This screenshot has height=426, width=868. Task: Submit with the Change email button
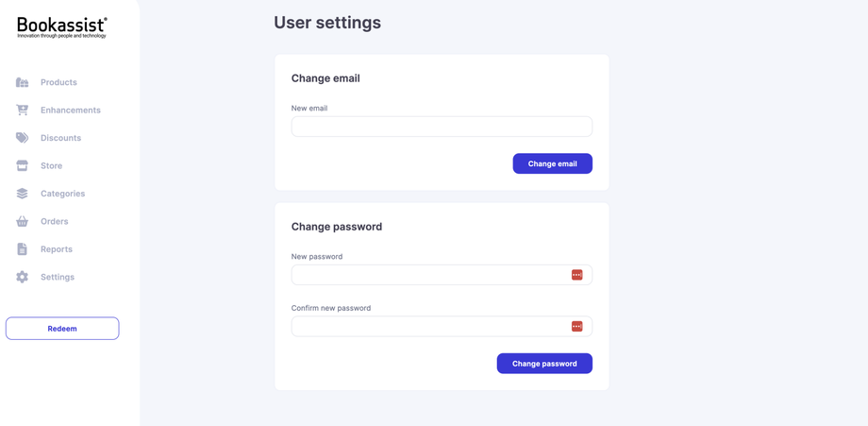coord(552,163)
